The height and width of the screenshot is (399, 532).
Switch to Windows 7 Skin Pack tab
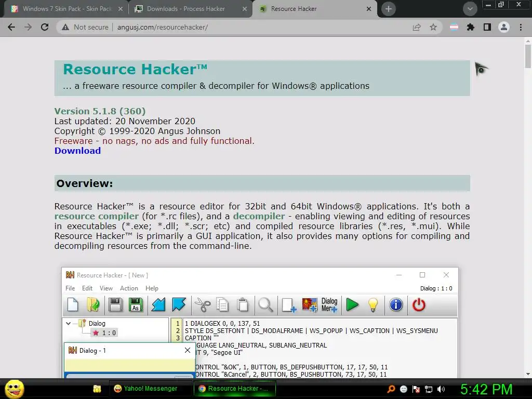tap(66, 9)
